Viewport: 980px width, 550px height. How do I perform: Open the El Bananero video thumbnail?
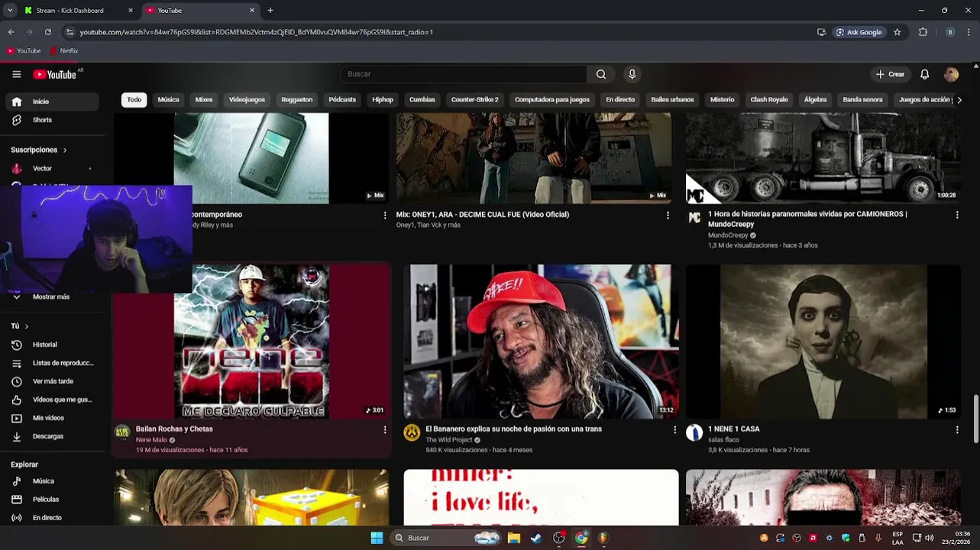pos(541,341)
